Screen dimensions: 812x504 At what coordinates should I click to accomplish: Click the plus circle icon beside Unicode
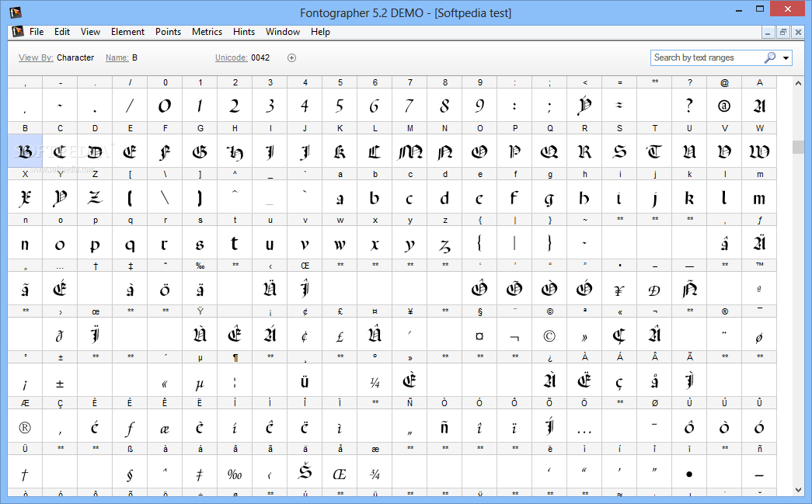(291, 57)
